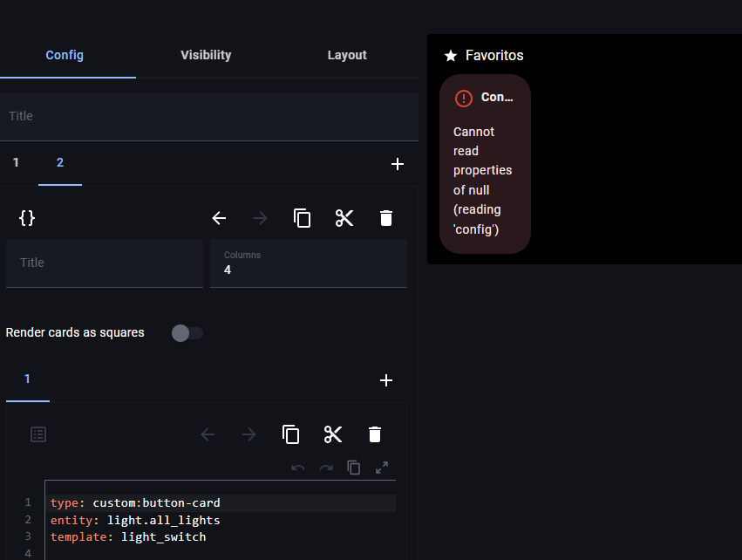Delete the button-card with trash icon

(x=375, y=434)
